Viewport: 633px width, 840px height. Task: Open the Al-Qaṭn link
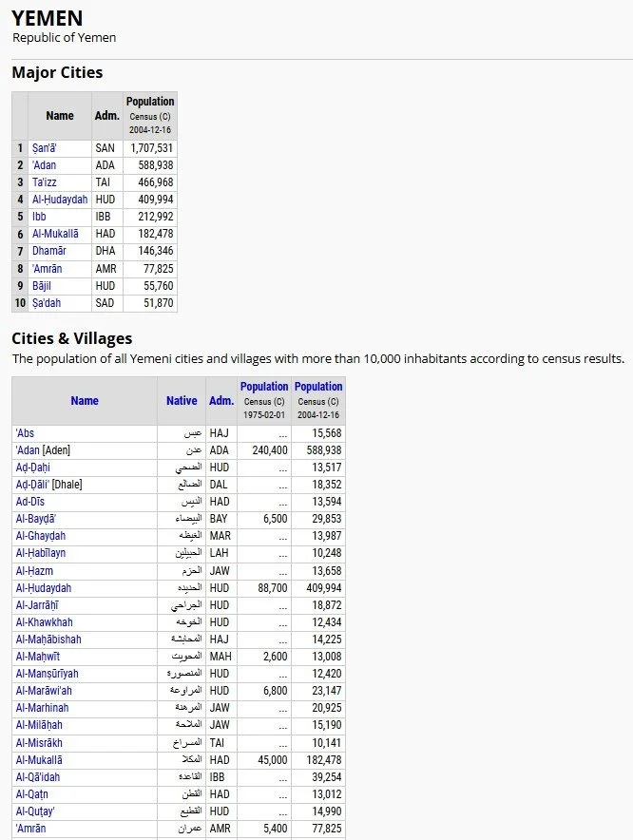click(x=31, y=794)
